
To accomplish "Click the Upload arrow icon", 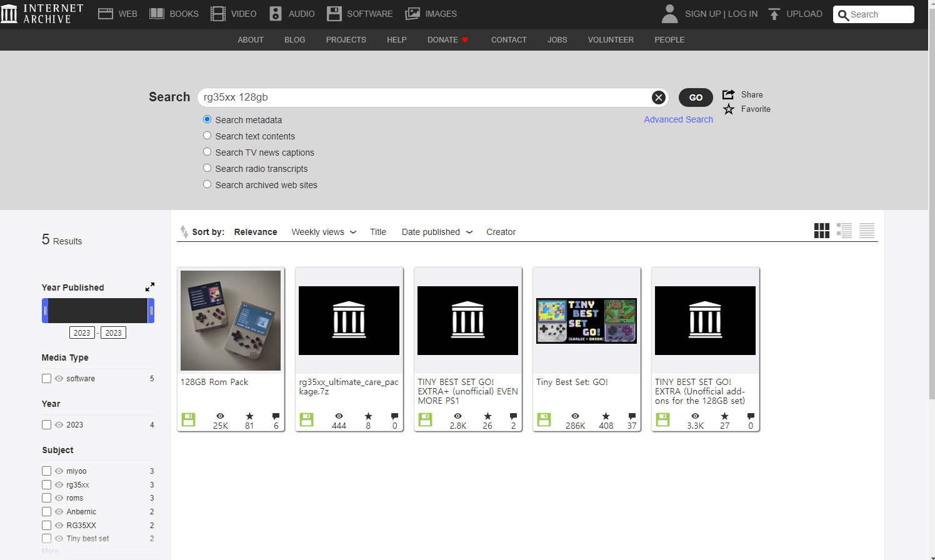I will tap(774, 14).
